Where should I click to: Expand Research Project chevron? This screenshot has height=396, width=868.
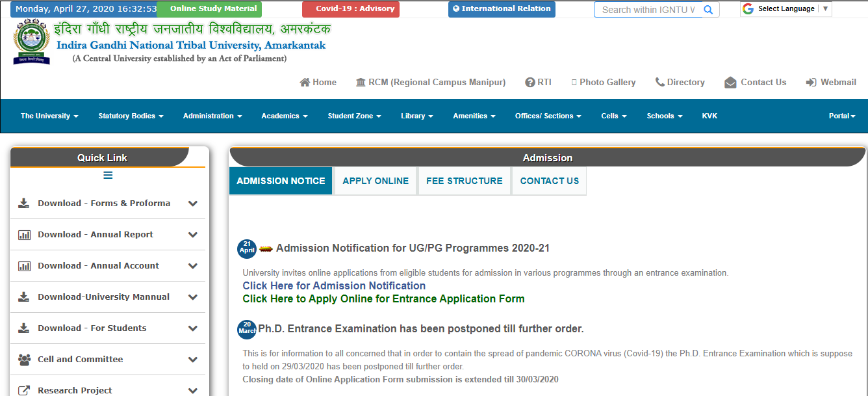pyautogui.click(x=193, y=391)
